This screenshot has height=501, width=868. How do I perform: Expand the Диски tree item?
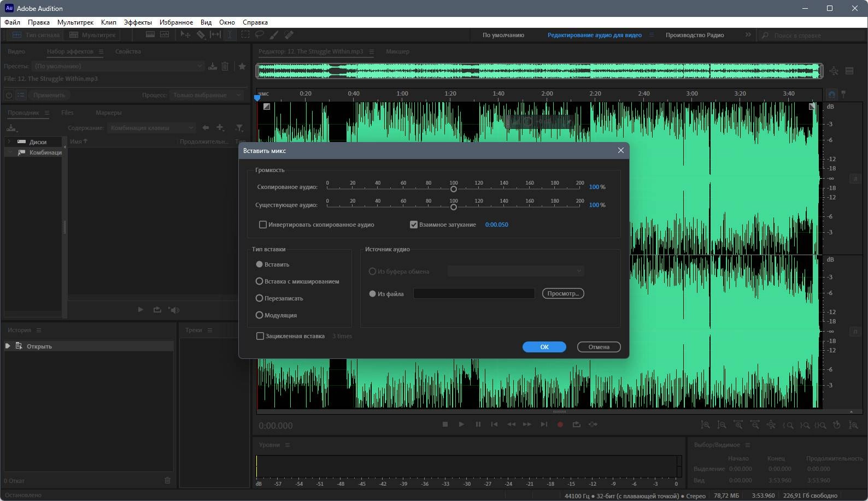coord(9,142)
